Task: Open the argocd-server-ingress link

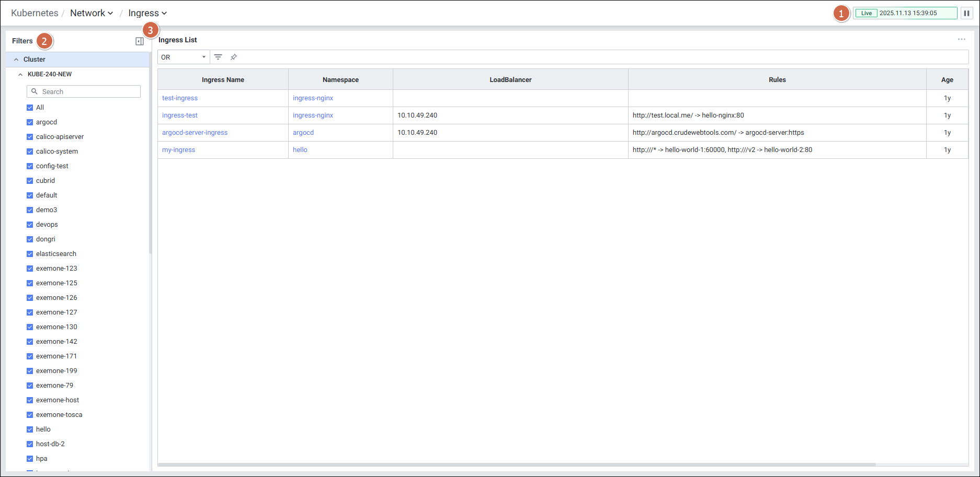Action: (195, 133)
